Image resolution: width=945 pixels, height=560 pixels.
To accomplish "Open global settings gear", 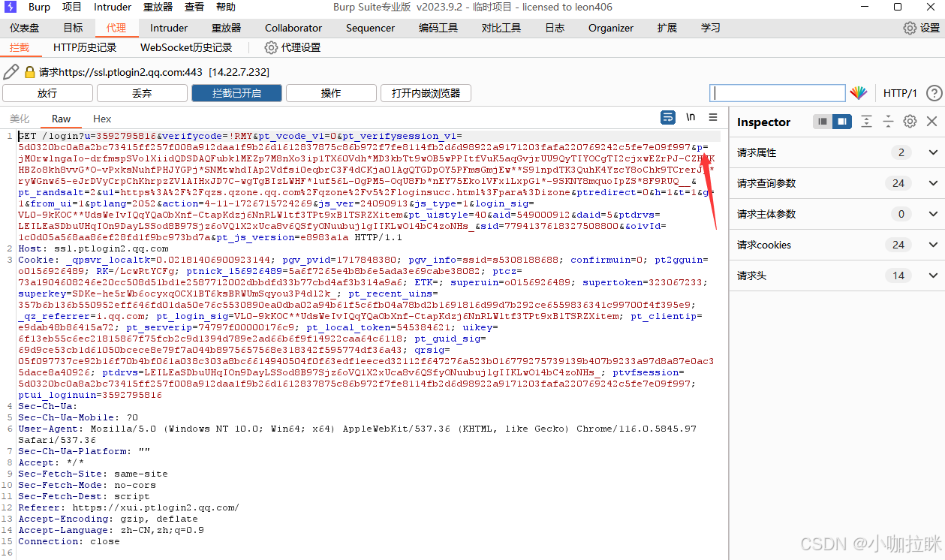I will tap(909, 28).
